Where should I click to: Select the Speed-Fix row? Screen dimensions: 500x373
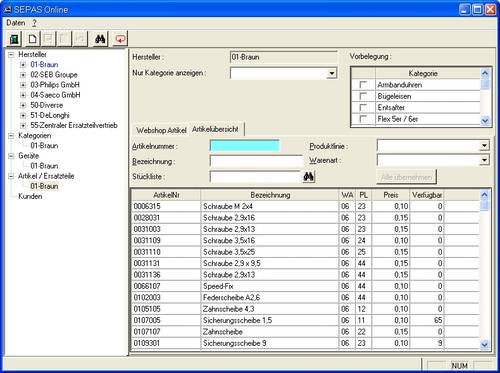(x=305, y=286)
